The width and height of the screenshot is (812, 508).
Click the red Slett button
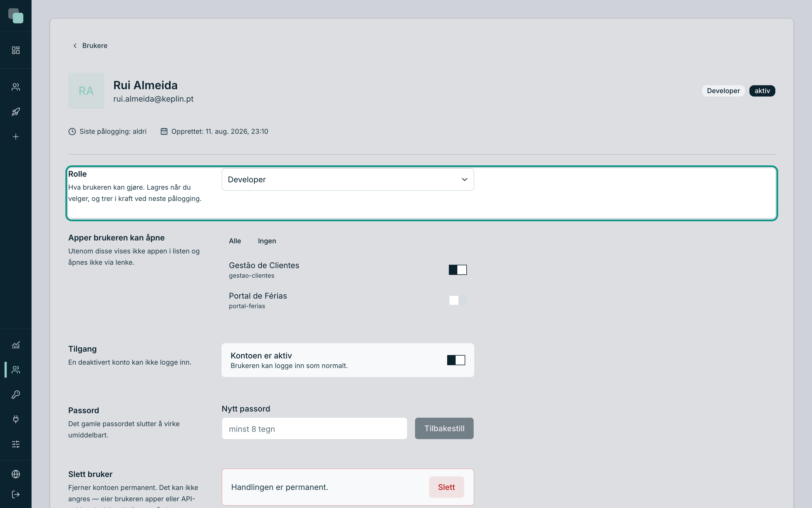tap(446, 487)
